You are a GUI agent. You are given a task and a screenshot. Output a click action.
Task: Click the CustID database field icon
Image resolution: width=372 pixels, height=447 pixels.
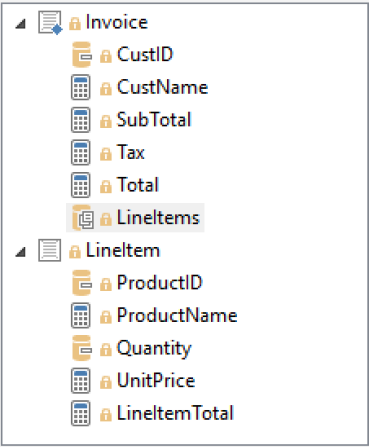click(x=82, y=55)
